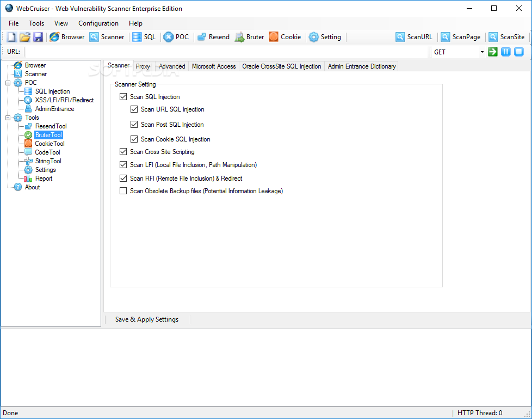
Task: Open the Bruter tool from toolbar
Action: 249,37
